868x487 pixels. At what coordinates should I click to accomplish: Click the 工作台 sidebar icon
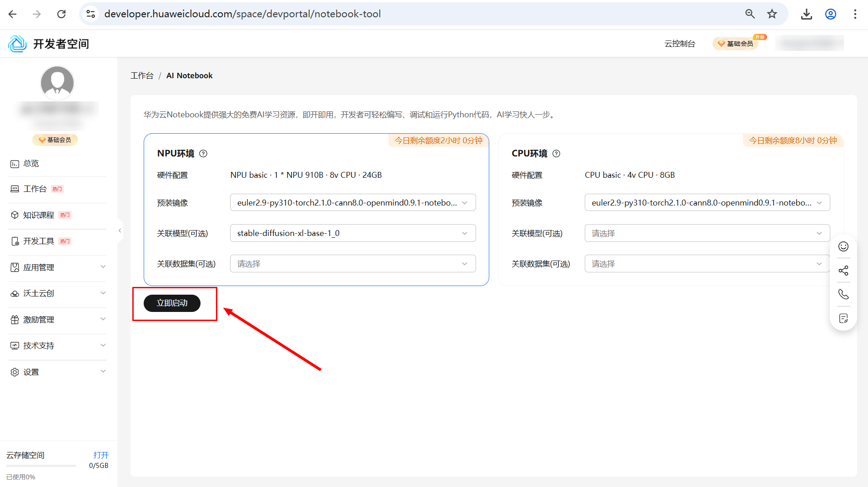tap(15, 189)
